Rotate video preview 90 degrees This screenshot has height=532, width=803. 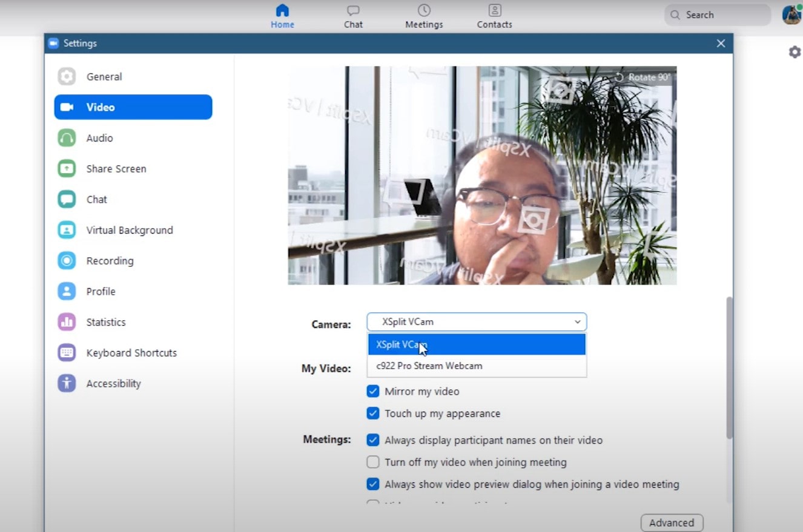(x=643, y=77)
